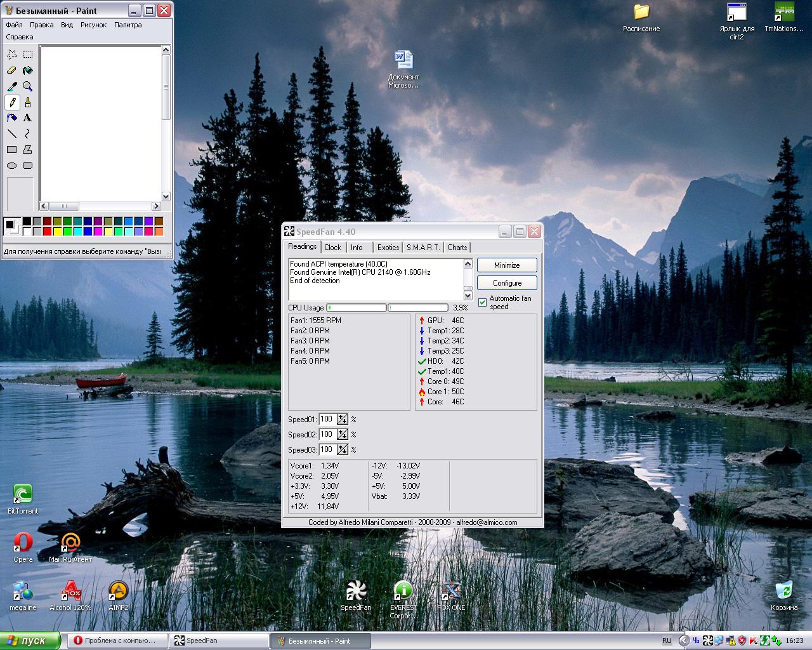Open the S.M.A.R.T. tab in SpeedFan
The image size is (812, 650).
coord(423,248)
